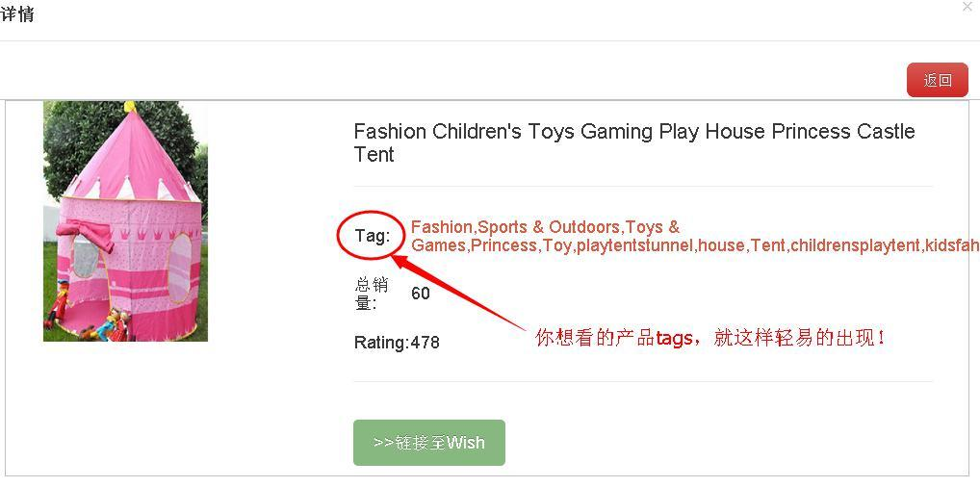980x487 pixels.
Task: Close the 详情 dialog with the X
Action: [967, 7]
